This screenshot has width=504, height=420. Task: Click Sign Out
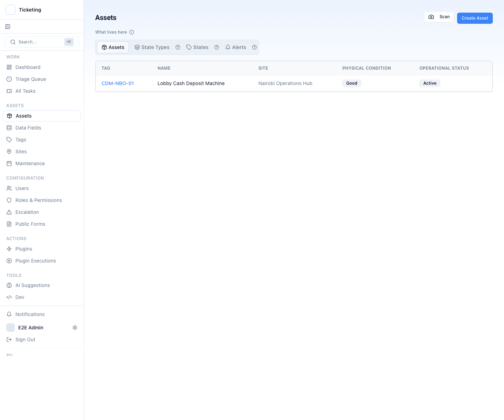[x=42, y=339]
